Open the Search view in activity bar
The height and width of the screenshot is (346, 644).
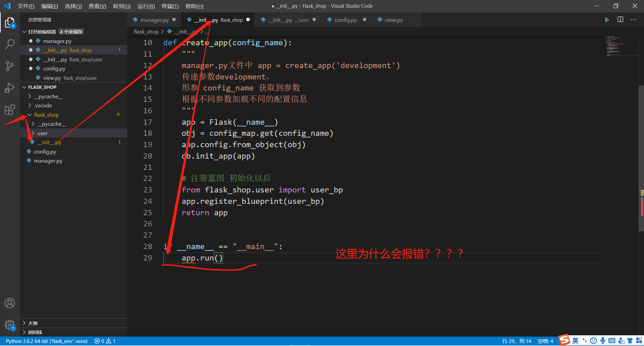[x=10, y=44]
